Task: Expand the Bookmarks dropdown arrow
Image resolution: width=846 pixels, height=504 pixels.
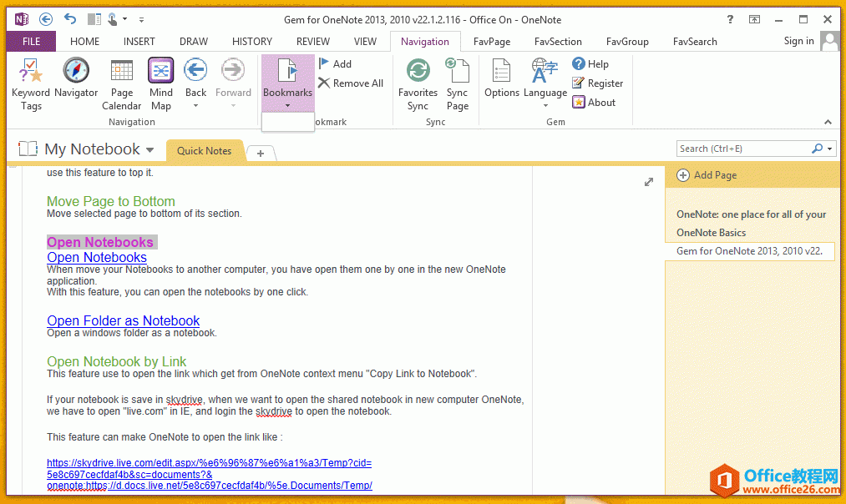Action: (x=287, y=106)
